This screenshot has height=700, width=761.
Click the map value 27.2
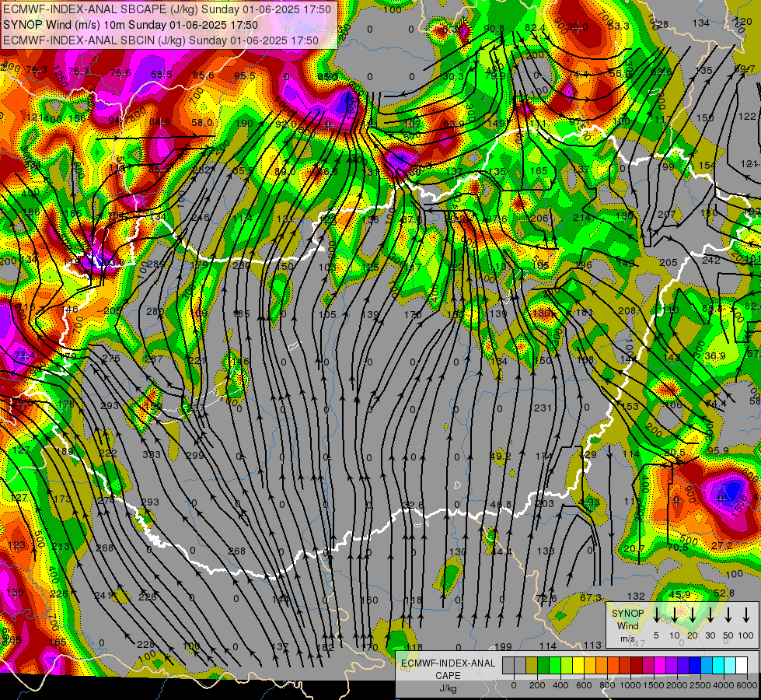pos(721,545)
